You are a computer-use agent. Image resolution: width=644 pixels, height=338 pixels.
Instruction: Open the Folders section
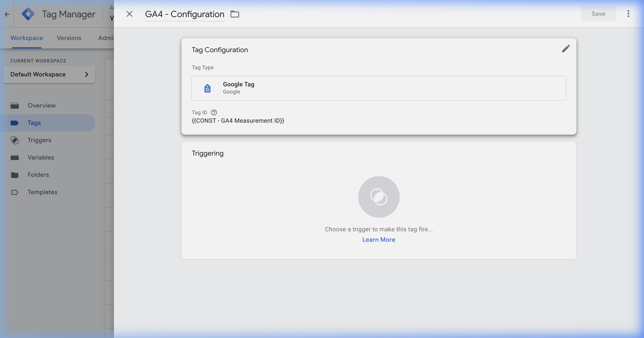(x=38, y=175)
